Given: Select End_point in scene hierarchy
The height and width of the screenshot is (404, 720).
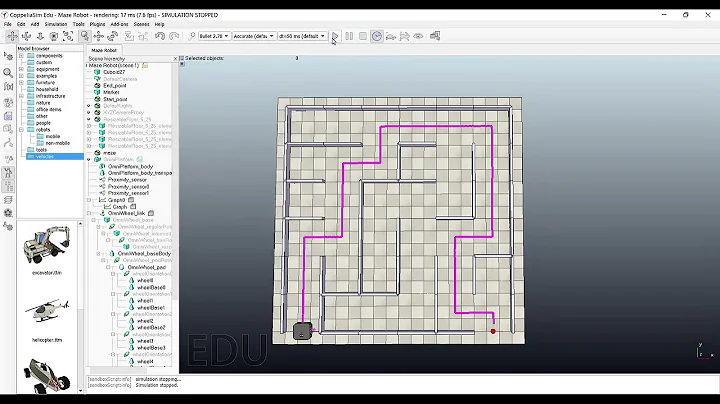Looking at the screenshot, I should (x=115, y=85).
